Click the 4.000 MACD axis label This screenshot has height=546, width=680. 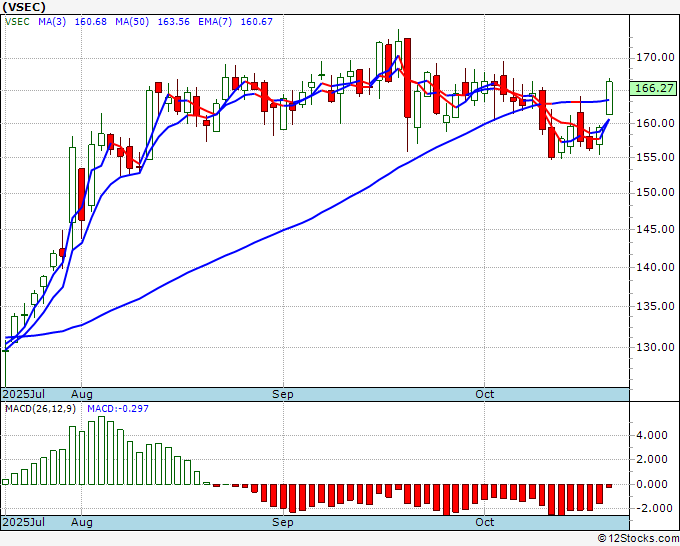(x=652, y=435)
